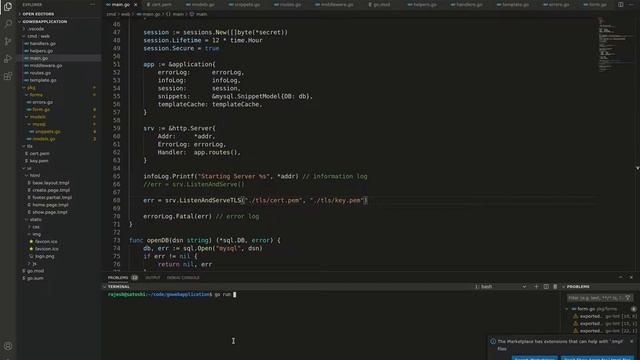Open the Search view in activity bar

click(x=8, y=24)
